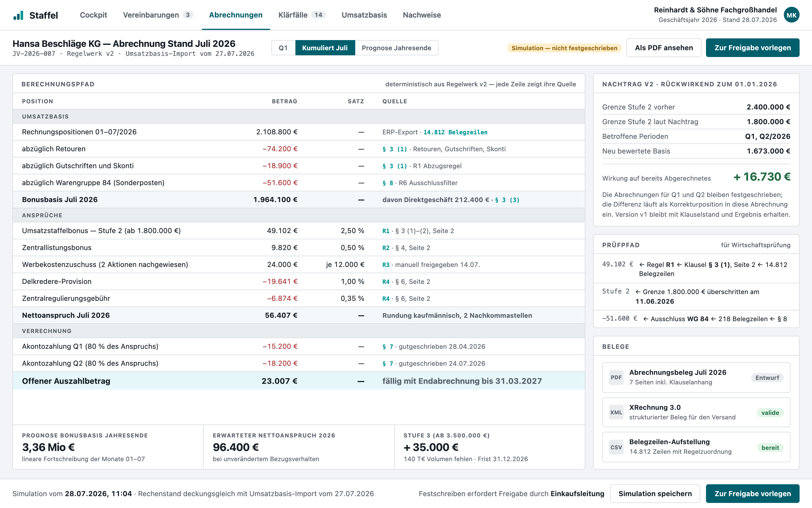This screenshot has height=508, width=812.
Task: Click Werbekostenzuschuss amount 24.000 €
Action: tap(282, 264)
